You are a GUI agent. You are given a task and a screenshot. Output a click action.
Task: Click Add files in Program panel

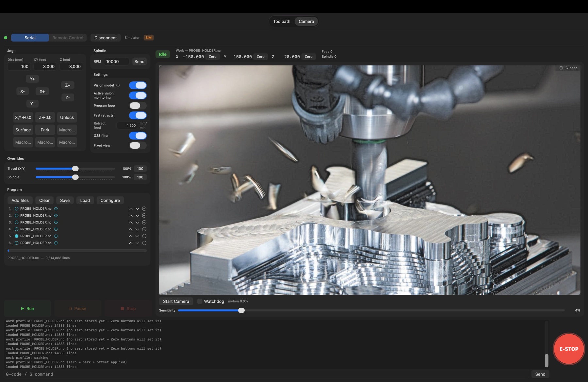(20, 201)
